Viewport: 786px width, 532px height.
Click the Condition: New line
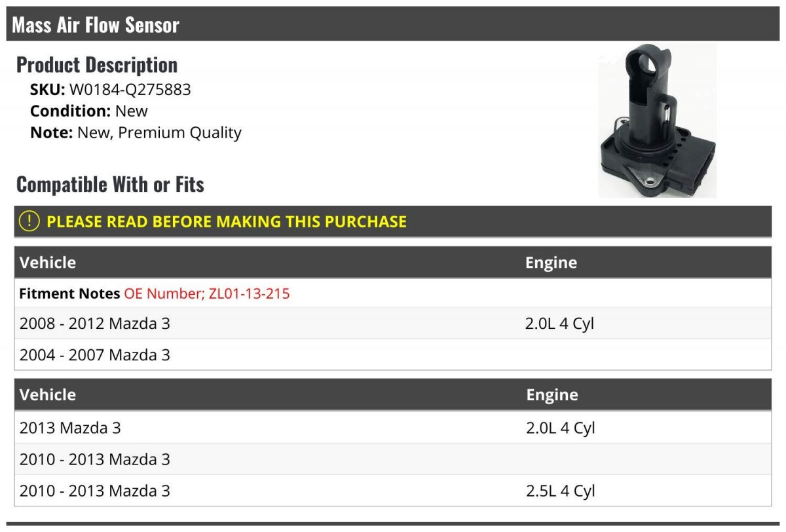pyautogui.click(x=89, y=111)
